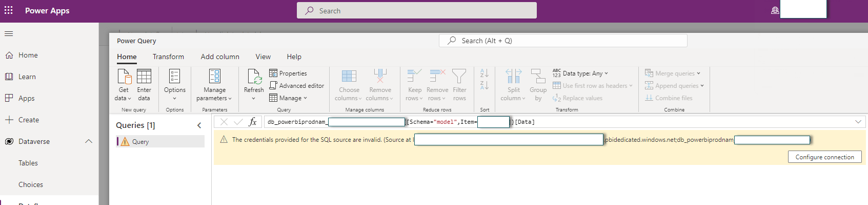Click the Power Apps top search box
Viewport: 868px width, 205px height.
click(x=417, y=10)
